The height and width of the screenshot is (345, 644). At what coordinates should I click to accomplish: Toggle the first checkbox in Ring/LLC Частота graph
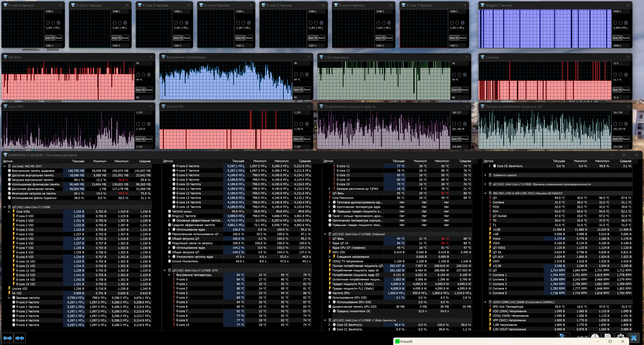(615, 23)
